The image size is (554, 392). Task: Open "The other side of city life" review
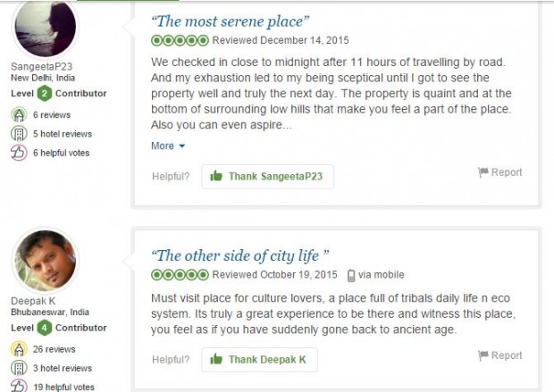coord(240,255)
